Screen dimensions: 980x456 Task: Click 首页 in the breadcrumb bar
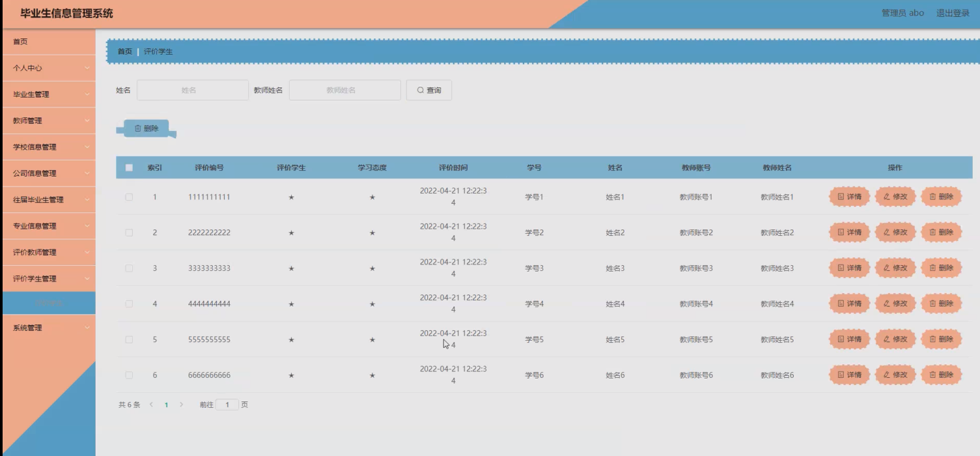click(124, 51)
